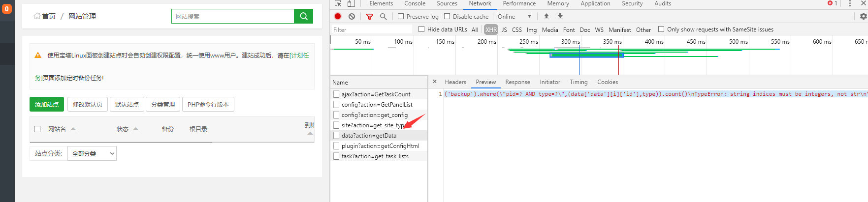The image size is (868, 202).
Task: Open the Timing tab of request
Action: tap(579, 82)
